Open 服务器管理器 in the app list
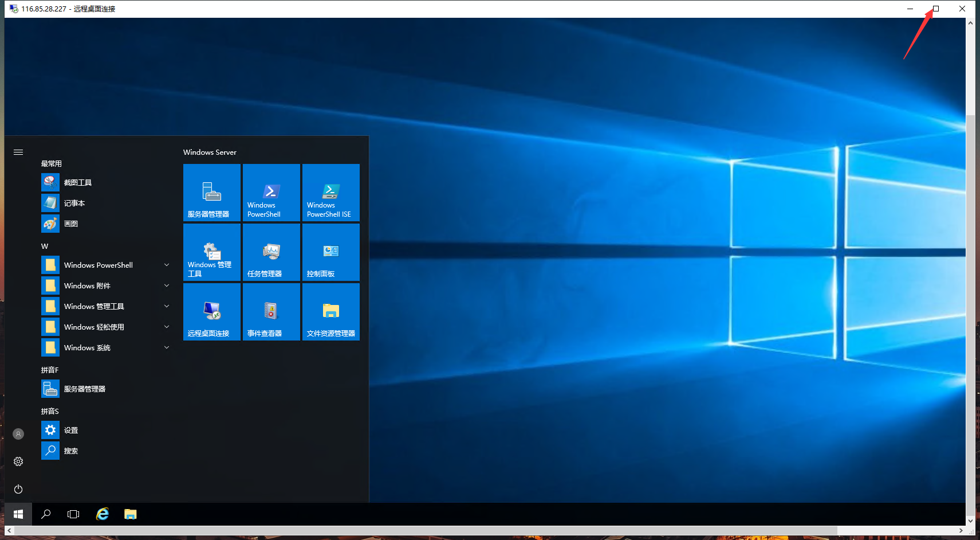 coord(107,389)
